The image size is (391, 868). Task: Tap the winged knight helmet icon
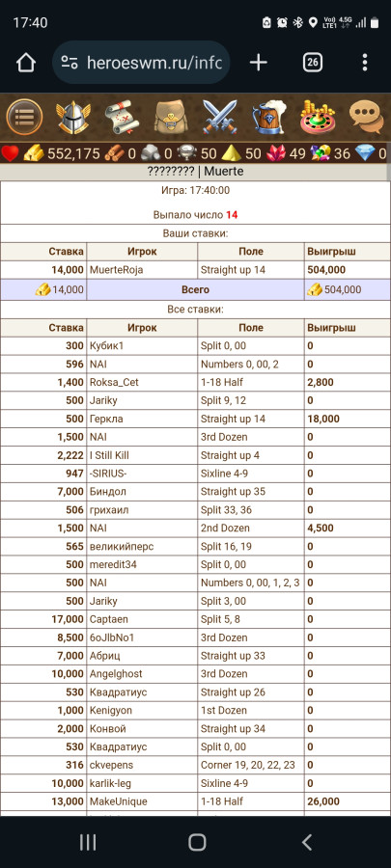[x=73, y=117]
